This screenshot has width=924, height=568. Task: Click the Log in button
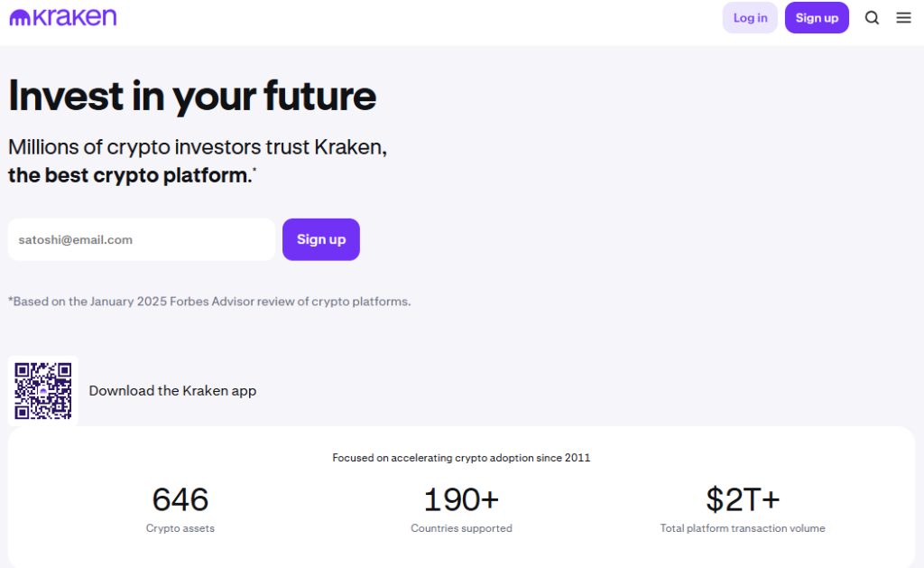[x=750, y=18]
